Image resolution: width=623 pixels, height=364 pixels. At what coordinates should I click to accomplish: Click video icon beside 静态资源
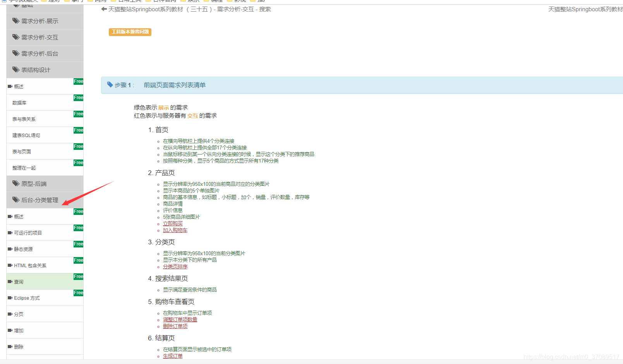coord(10,249)
